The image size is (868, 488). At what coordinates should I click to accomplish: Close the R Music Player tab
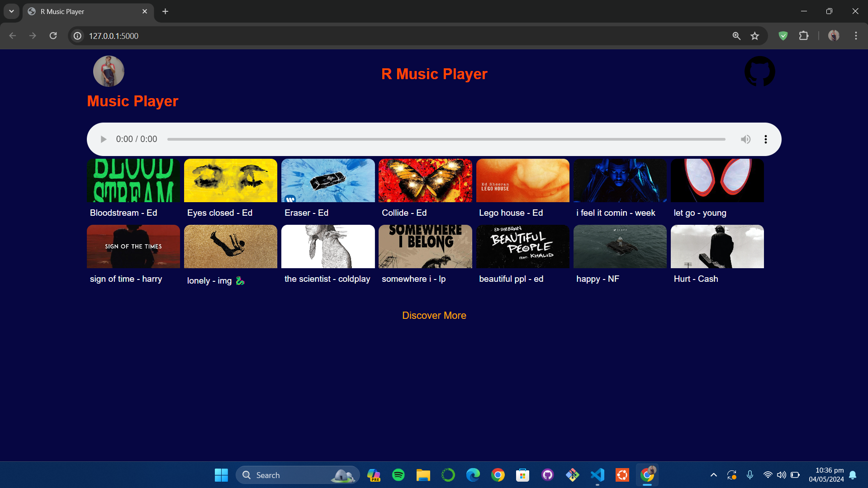pyautogui.click(x=145, y=11)
